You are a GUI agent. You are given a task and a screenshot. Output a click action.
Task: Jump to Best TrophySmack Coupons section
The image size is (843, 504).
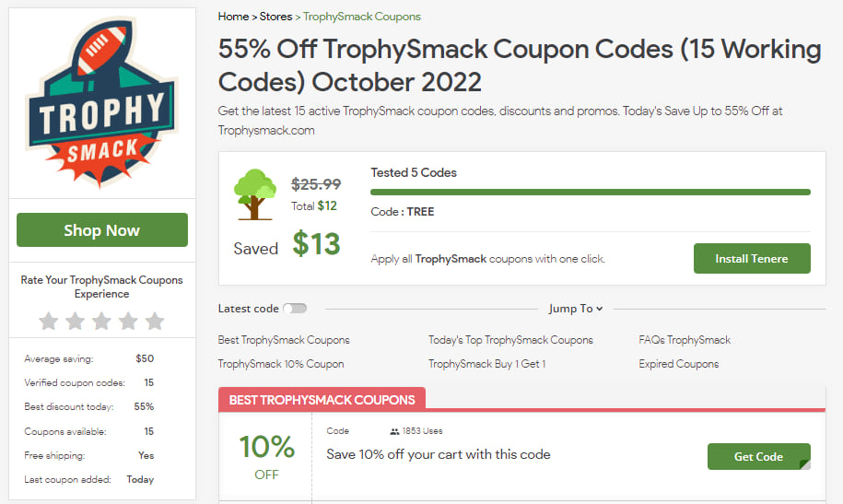tap(284, 340)
